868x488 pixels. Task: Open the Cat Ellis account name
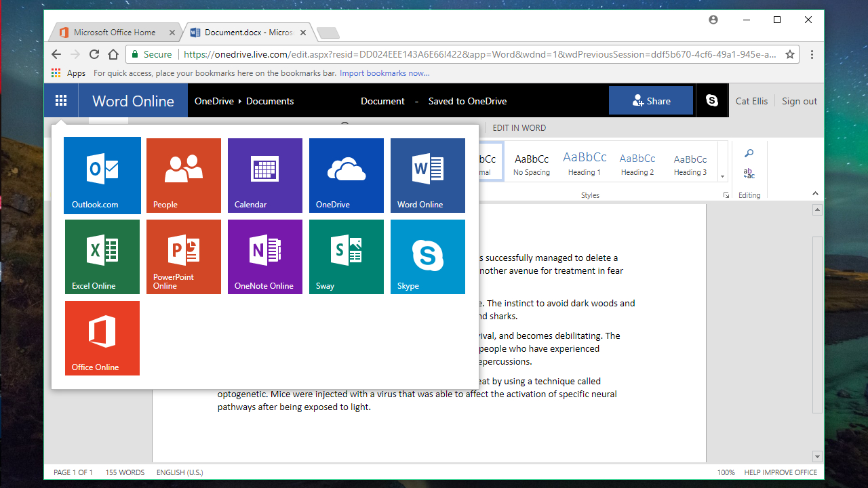(x=751, y=101)
